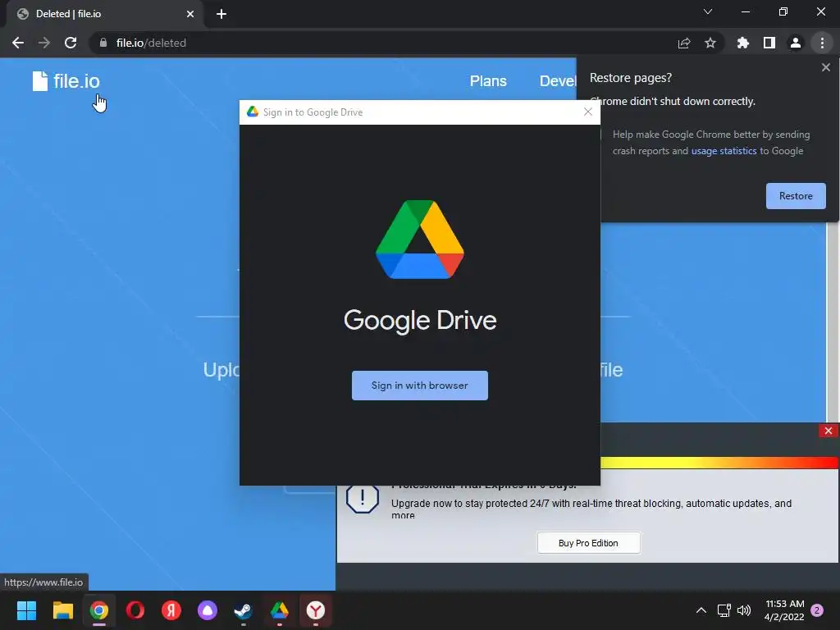Click the Restore button in Chrome prompt
Image resolution: width=840 pixels, height=630 pixels.
796,196
